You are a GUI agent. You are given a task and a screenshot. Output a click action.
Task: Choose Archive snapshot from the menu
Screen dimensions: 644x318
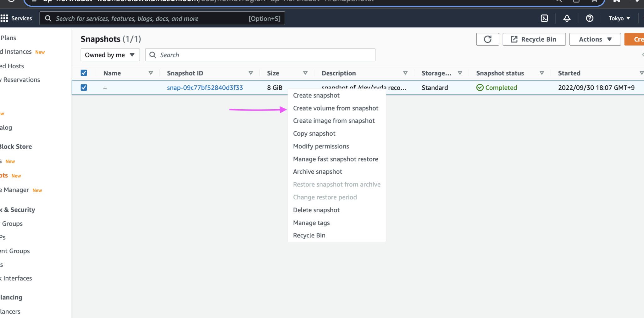[x=317, y=172]
